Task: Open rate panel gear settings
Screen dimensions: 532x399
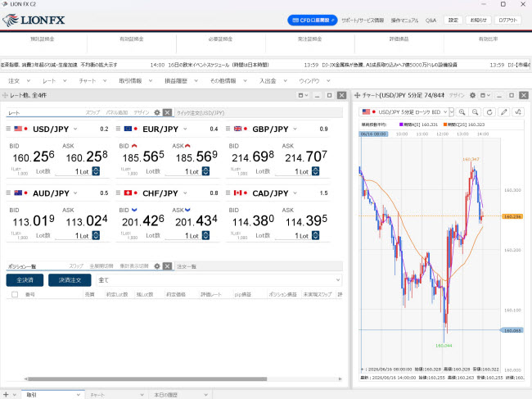Action: (157, 112)
